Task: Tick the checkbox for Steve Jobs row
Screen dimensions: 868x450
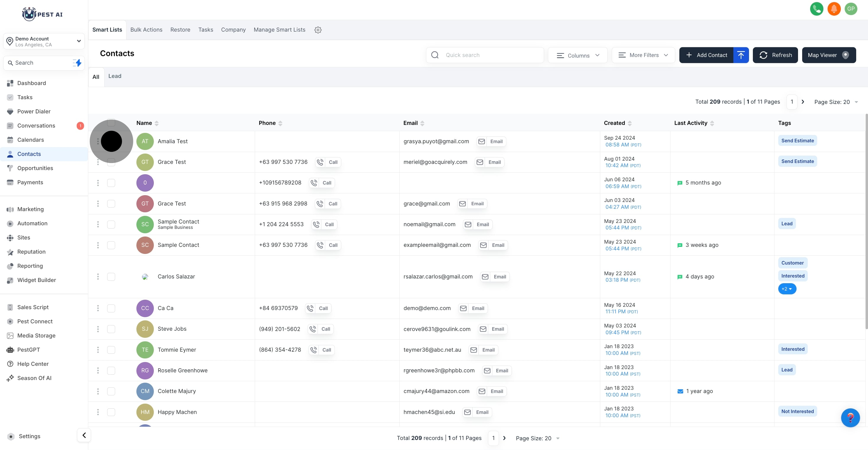Action: (111, 329)
